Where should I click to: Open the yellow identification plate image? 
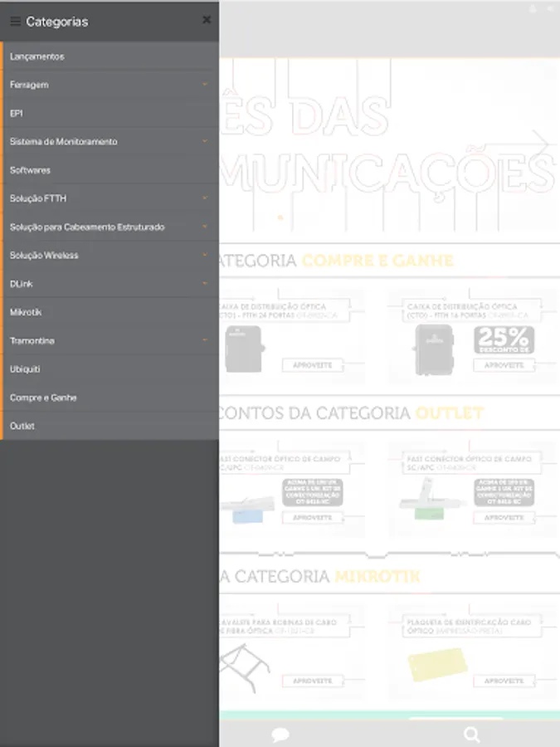(x=437, y=664)
